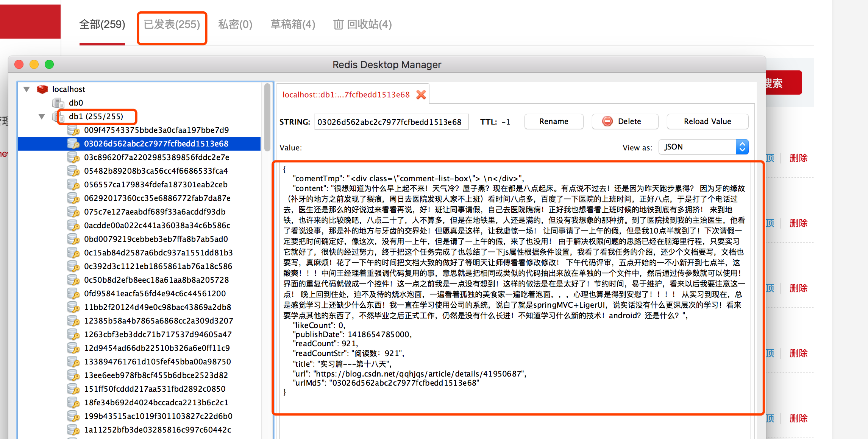Click in the STRING key name field

click(391, 122)
